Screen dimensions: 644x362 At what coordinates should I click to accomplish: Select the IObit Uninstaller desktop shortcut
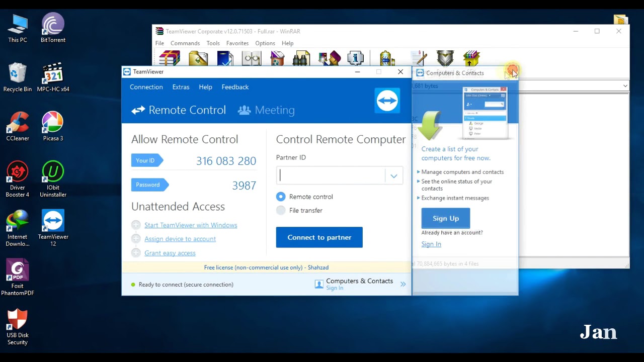53,179
